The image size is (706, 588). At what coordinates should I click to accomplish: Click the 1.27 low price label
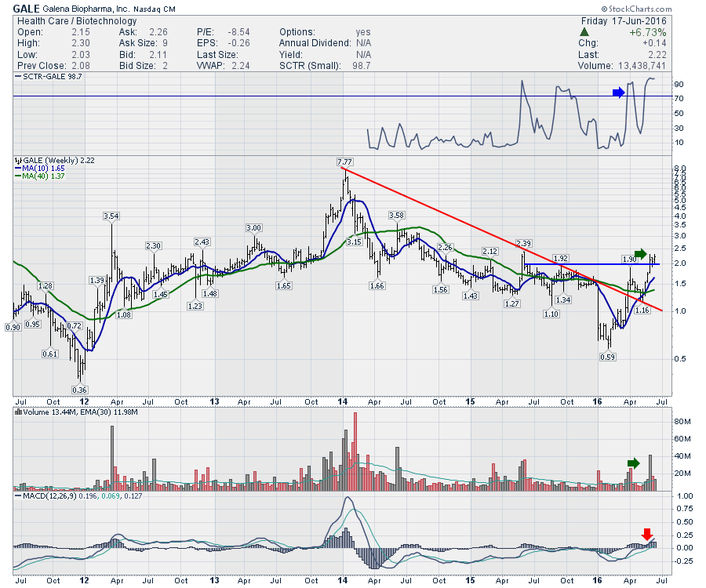point(512,303)
